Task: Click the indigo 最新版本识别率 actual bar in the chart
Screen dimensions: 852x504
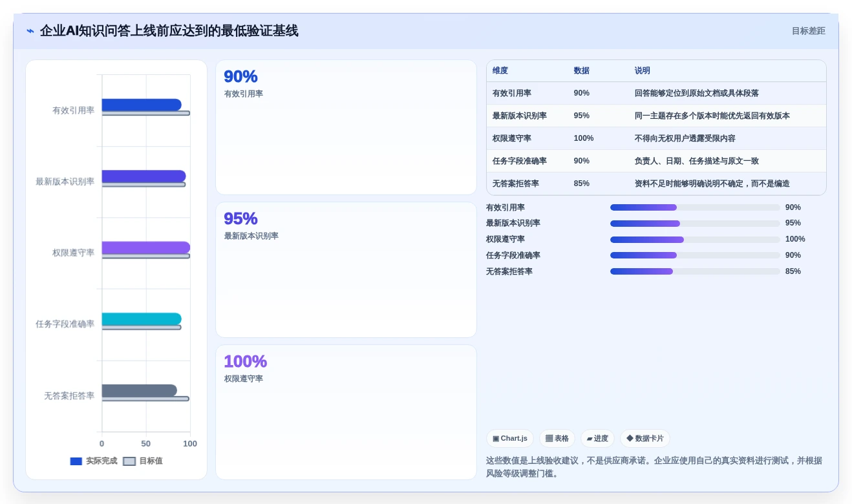Action: (144, 176)
